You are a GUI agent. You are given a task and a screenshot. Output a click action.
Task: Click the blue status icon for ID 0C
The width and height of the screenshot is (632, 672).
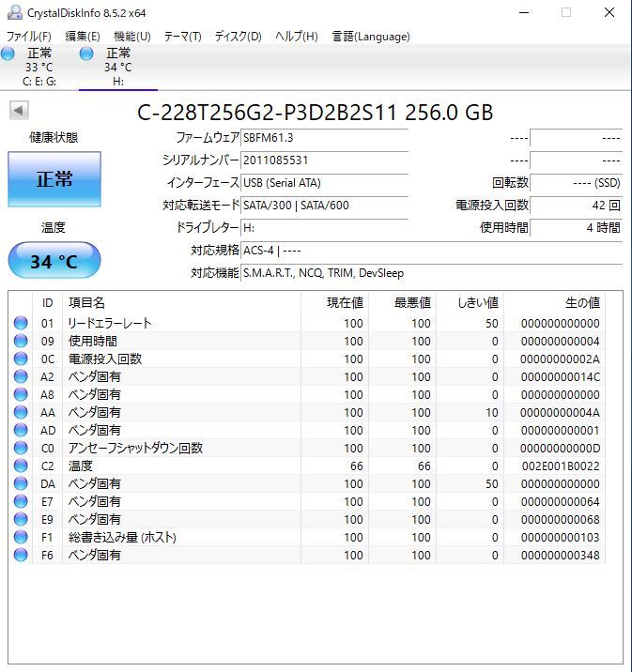tap(21, 359)
